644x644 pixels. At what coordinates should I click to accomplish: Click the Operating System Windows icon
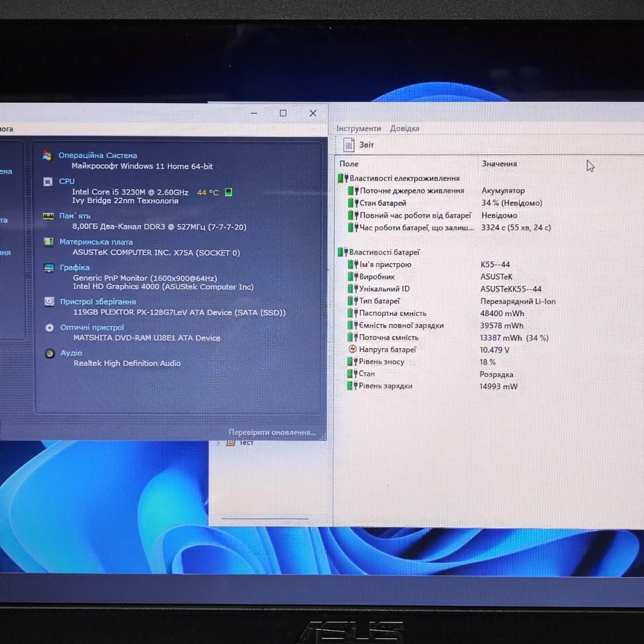pyautogui.click(x=47, y=156)
